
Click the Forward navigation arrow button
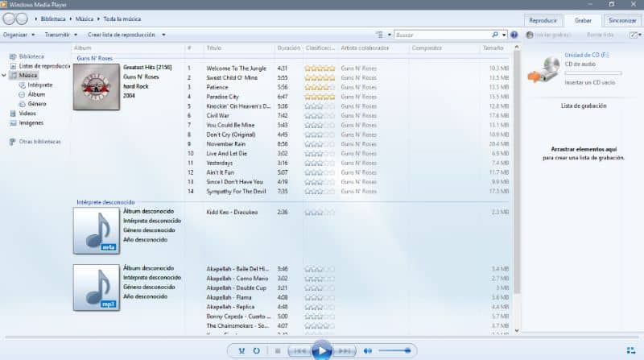coord(22,19)
